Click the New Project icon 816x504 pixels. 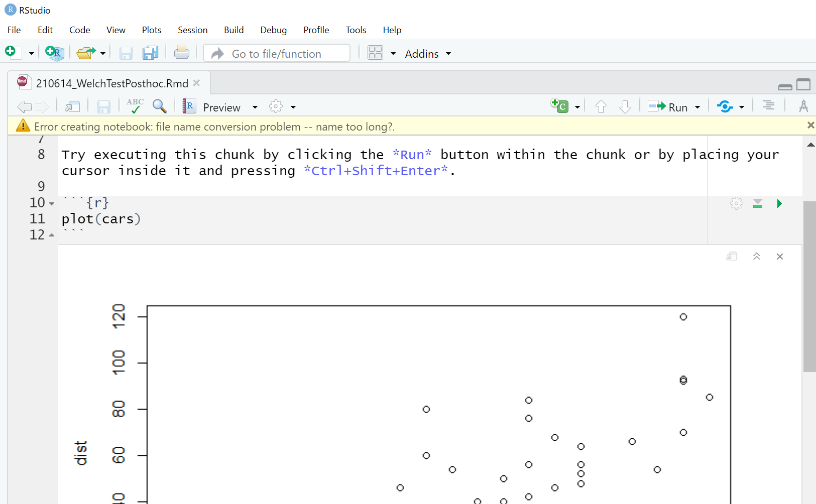[54, 53]
